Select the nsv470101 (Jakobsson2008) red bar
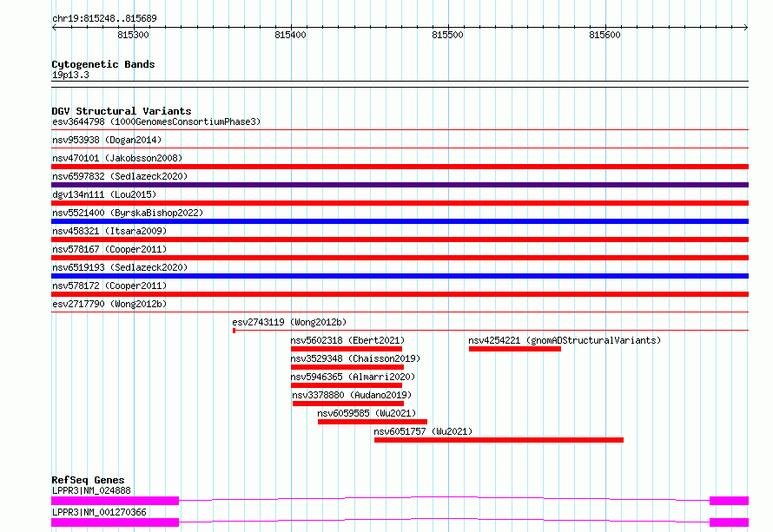Screen dimensions: 773x532 (x=400, y=167)
